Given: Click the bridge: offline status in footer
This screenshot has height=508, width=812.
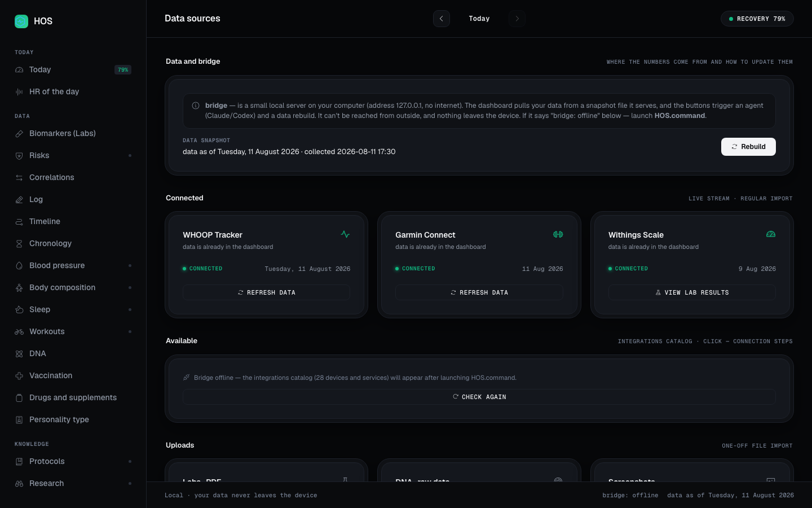Looking at the screenshot, I should pos(630,495).
